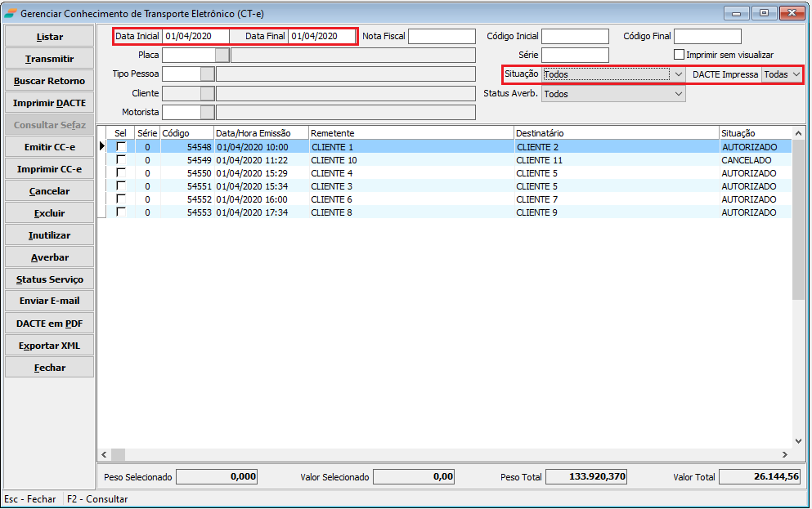Tick the selection box for code 54549
This screenshot has width=812, height=509.
coord(121,160)
